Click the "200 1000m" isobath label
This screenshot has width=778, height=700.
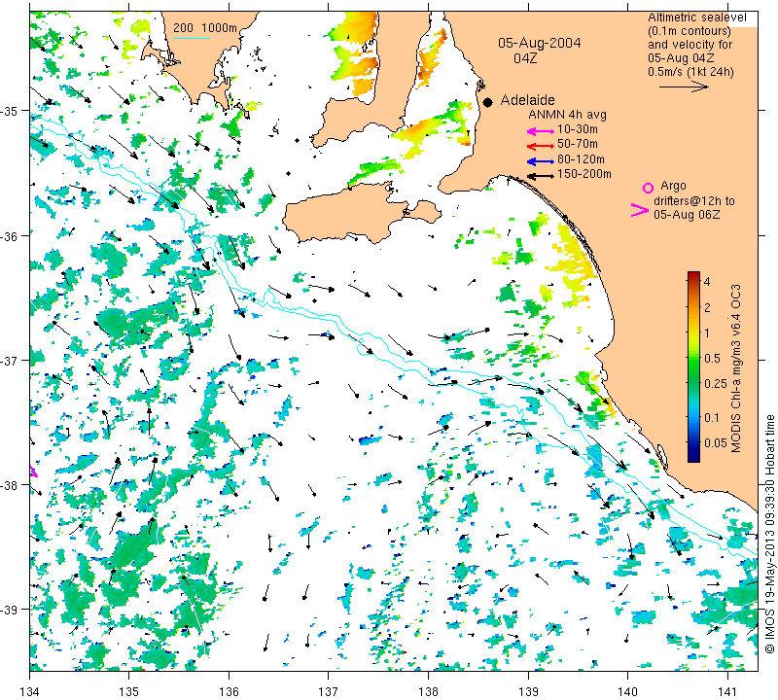click(x=205, y=28)
